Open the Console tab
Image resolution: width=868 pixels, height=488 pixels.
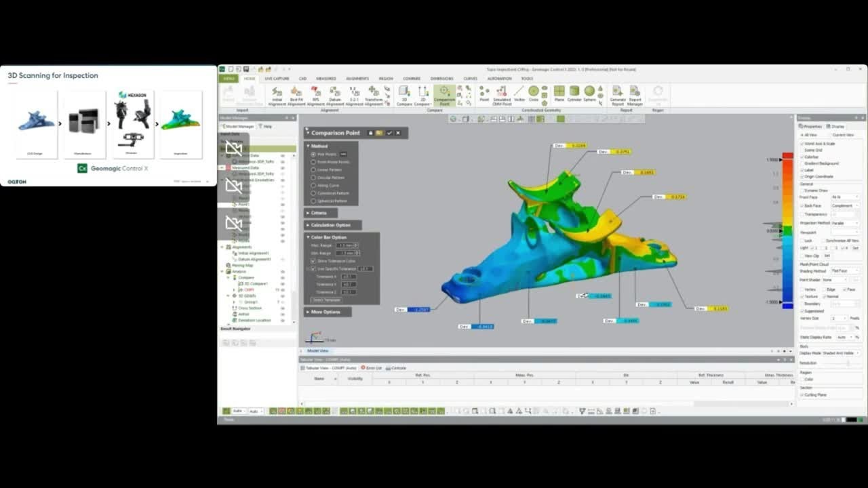[397, 368]
